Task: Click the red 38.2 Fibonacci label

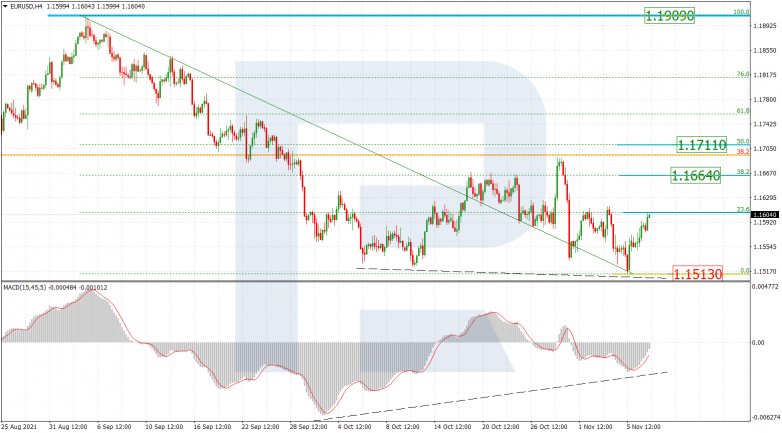Action: pyautogui.click(x=743, y=152)
